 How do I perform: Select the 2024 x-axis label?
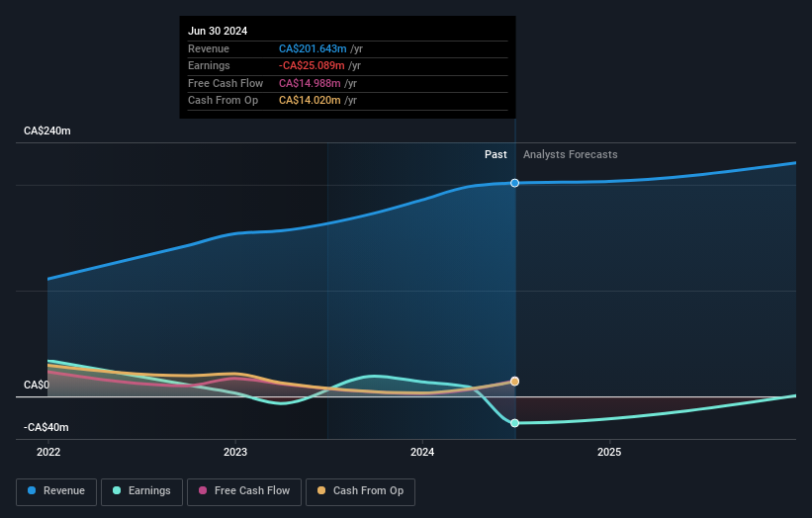(x=422, y=453)
